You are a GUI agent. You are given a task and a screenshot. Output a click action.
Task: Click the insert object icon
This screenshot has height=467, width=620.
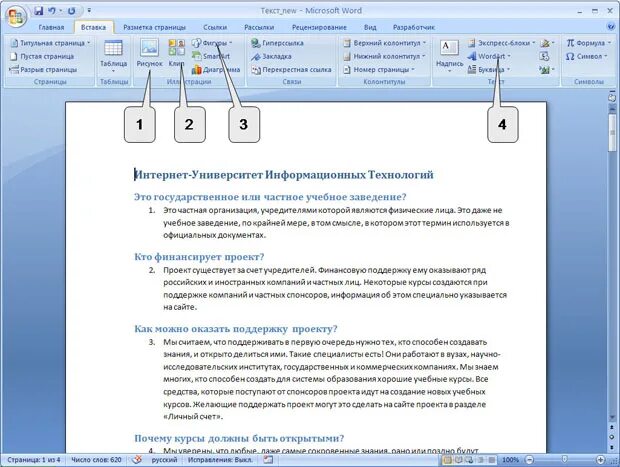point(546,70)
